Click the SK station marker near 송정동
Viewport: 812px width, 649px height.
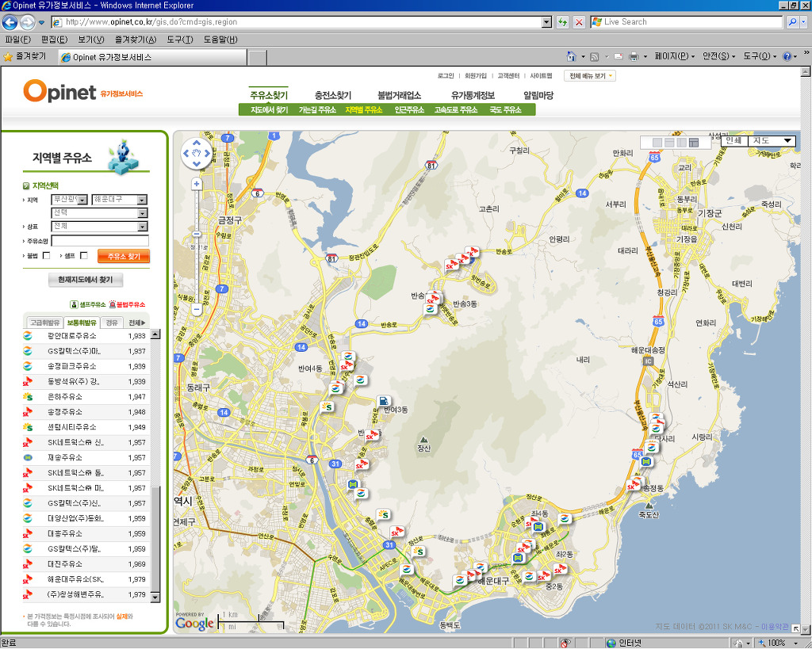pyautogui.click(x=633, y=486)
